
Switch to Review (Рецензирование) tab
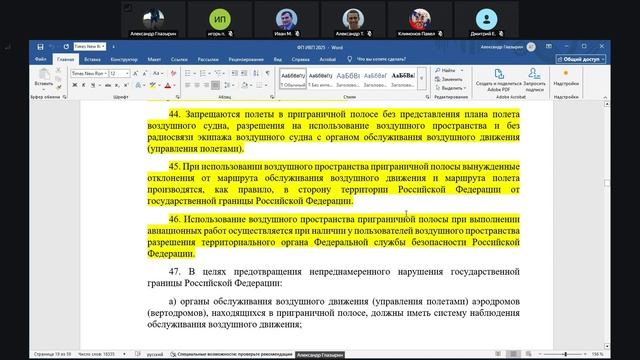pyautogui.click(x=246, y=59)
